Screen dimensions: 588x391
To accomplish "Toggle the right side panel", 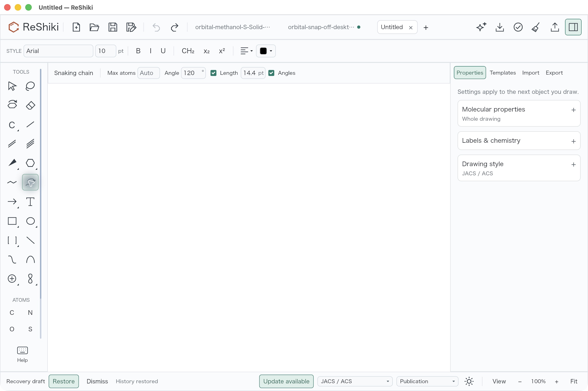I will 573,27.
